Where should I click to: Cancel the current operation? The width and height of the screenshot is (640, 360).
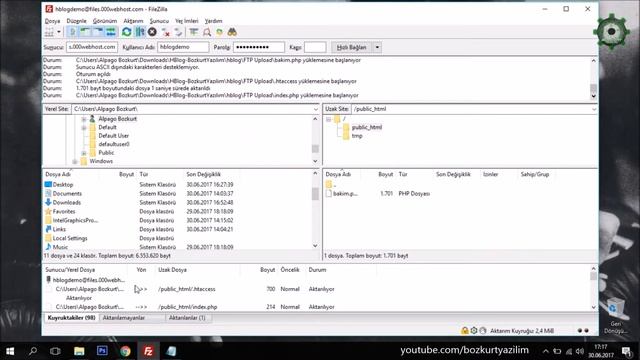[152, 32]
